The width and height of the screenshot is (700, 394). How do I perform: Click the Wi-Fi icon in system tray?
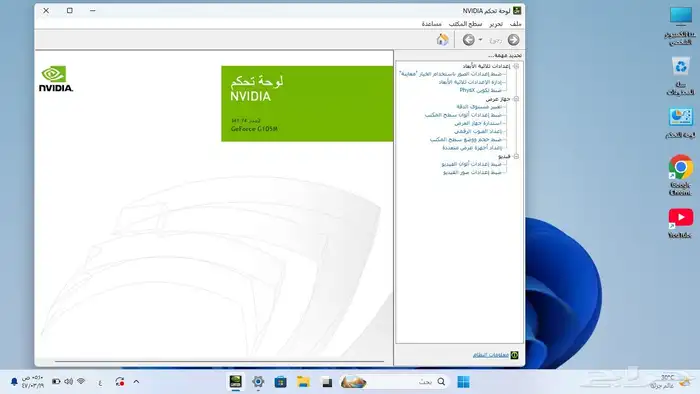[81, 382]
